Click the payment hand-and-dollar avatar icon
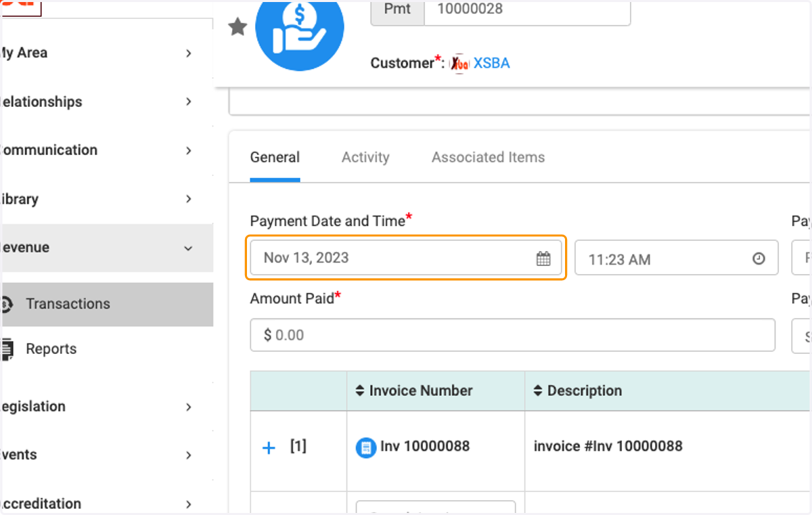This screenshot has height=515, width=812. point(300,29)
